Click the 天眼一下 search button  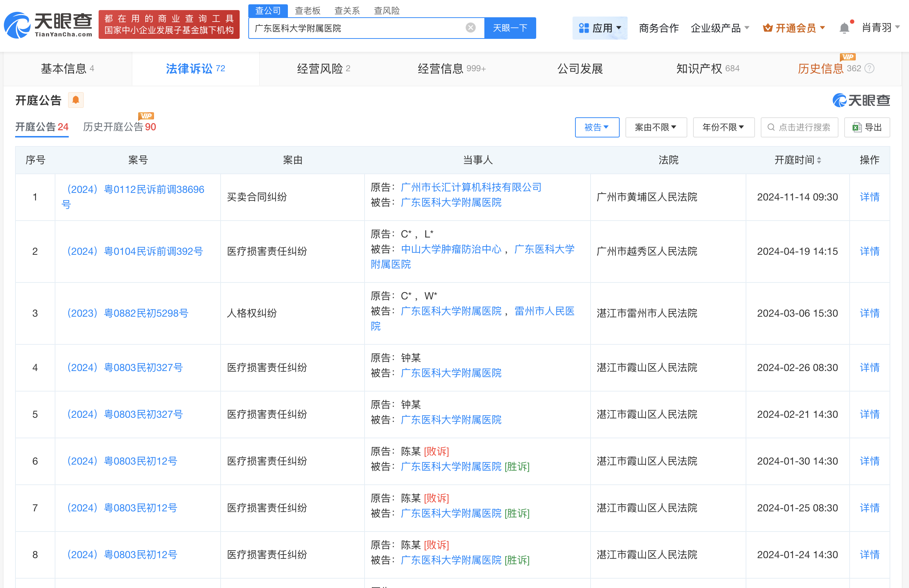[x=510, y=28]
